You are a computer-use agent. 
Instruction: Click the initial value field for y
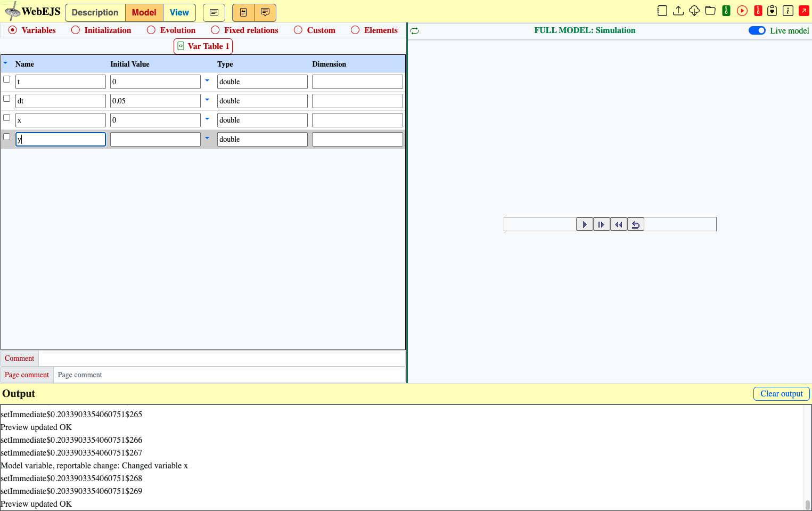click(155, 139)
